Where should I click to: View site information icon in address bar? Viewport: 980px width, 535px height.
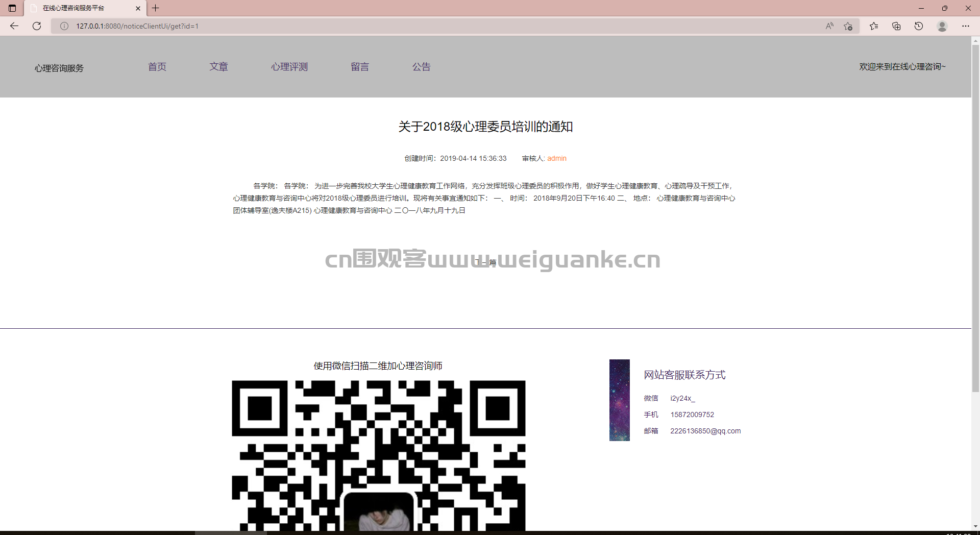point(64,26)
